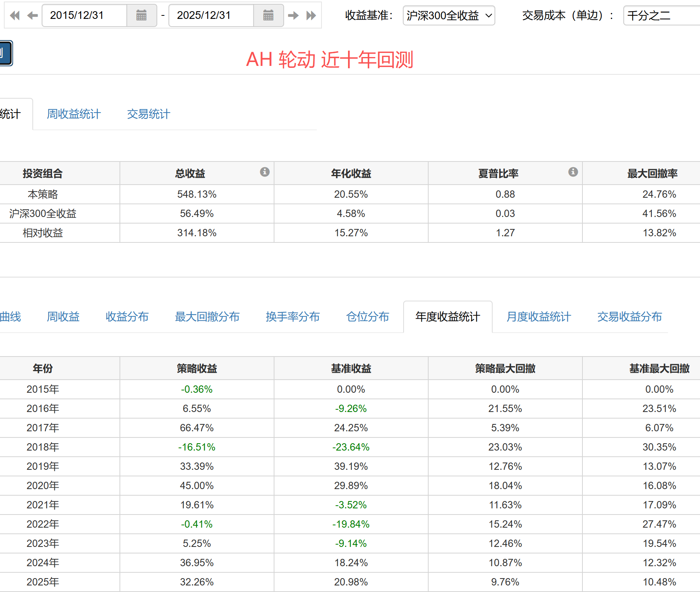
Task: Click the start date field 2015/12/31
Action: [x=84, y=15]
